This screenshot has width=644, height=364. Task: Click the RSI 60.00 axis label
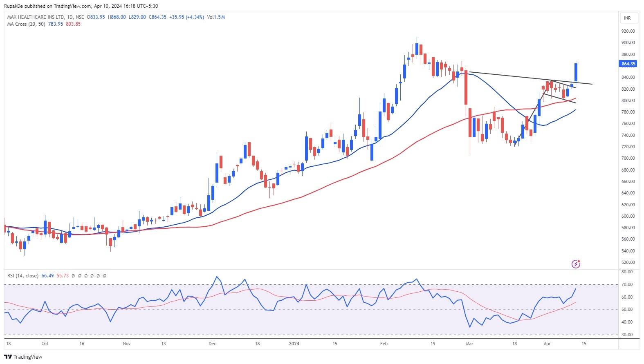coord(627,297)
